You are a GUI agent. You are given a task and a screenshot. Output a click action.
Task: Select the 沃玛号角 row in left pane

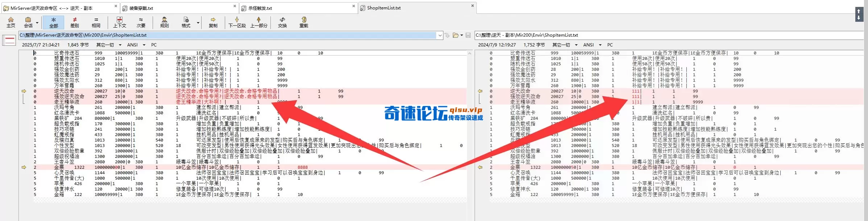click(243, 107)
